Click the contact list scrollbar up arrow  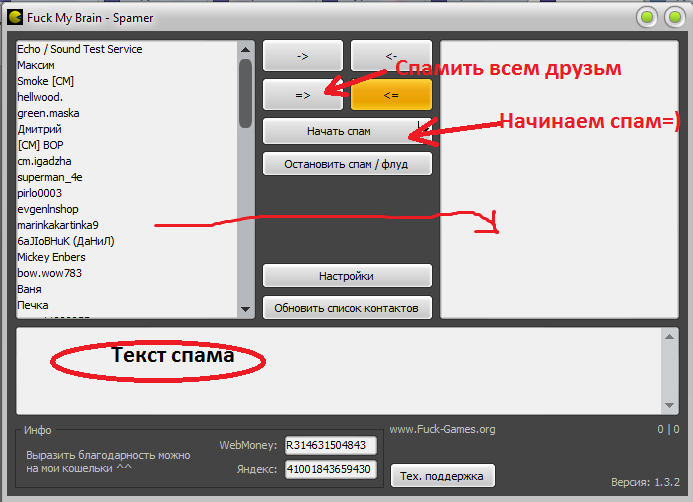tap(245, 49)
